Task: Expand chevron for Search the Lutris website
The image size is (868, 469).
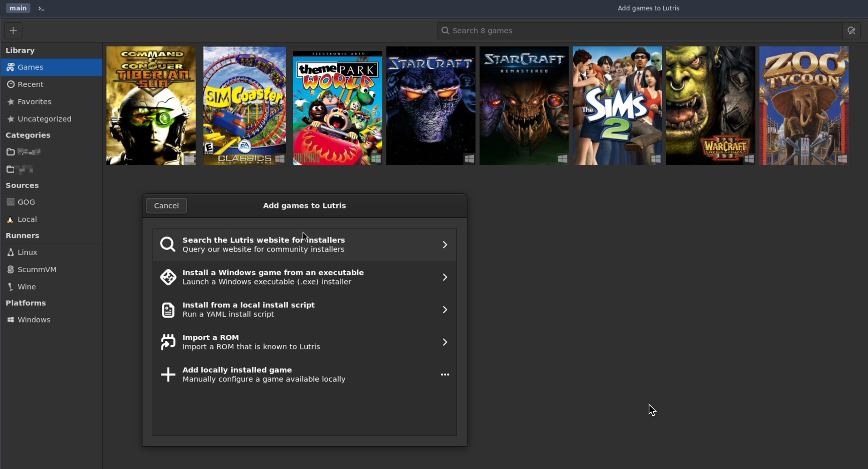Action: 445,245
